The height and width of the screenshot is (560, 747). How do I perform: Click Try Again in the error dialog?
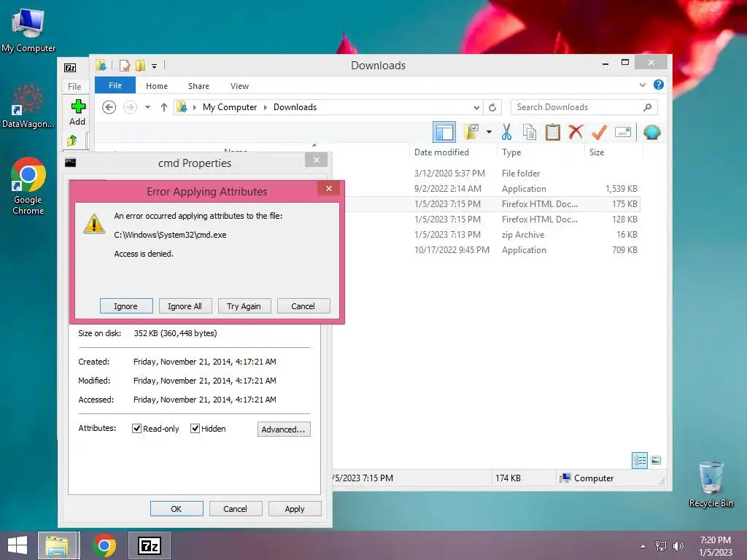coord(244,306)
